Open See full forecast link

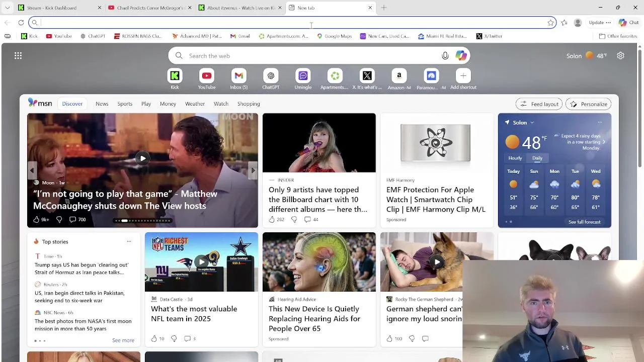(584, 222)
